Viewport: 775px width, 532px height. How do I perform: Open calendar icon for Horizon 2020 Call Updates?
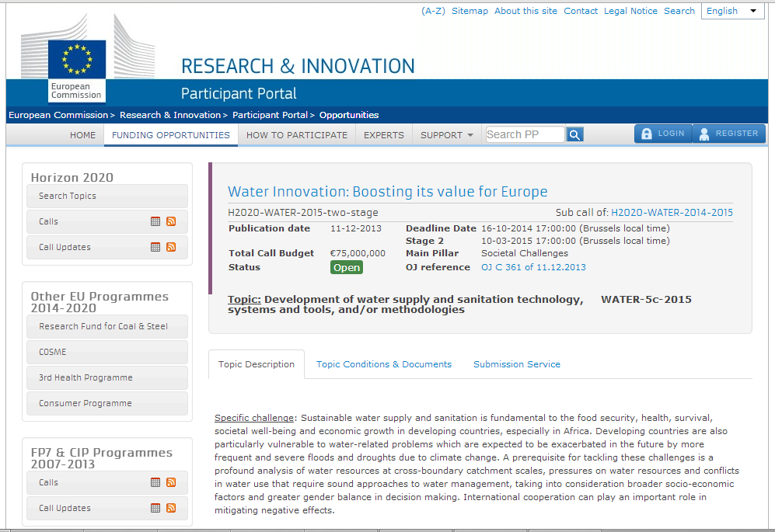pyautogui.click(x=155, y=247)
